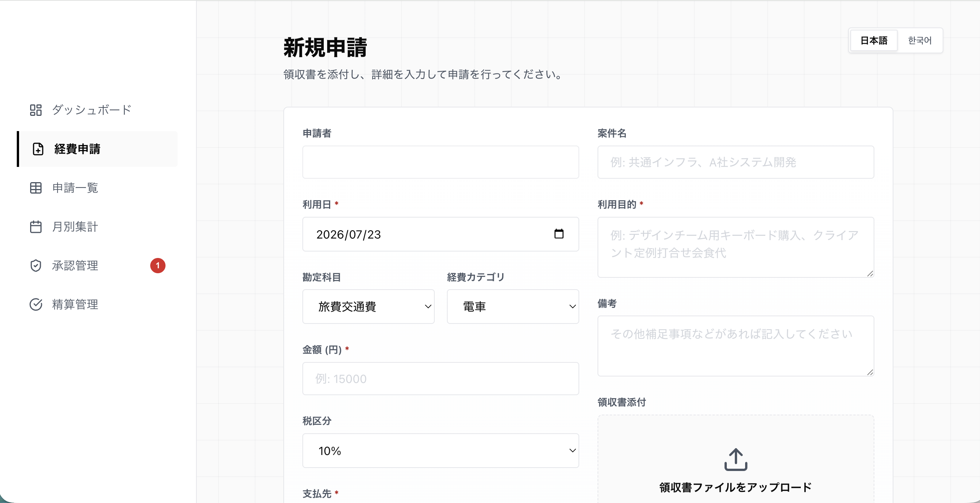Click the 申請者 input field

(x=441, y=162)
